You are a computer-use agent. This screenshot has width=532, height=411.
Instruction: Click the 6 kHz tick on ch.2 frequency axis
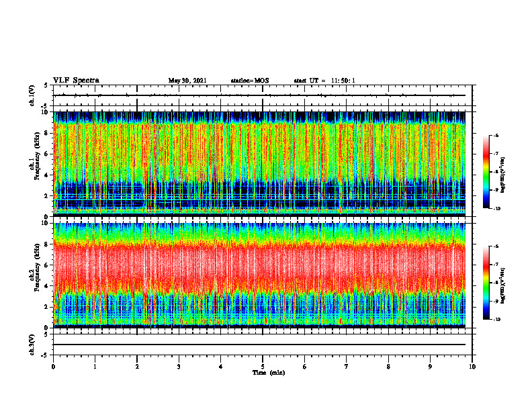point(47,265)
